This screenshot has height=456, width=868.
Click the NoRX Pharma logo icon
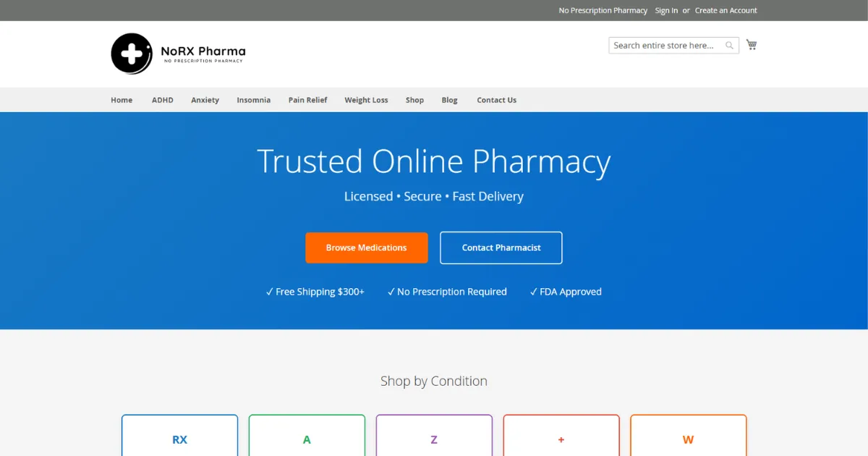tap(132, 54)
